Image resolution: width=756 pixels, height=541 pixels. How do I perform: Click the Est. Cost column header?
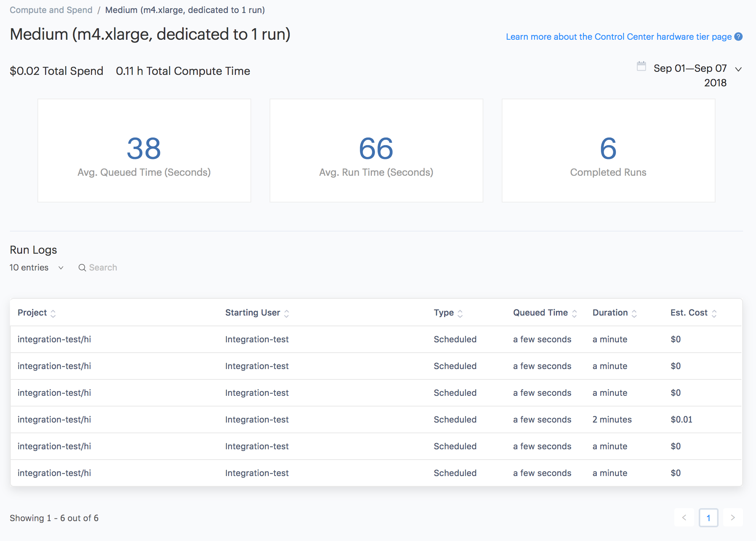[689, 313]
